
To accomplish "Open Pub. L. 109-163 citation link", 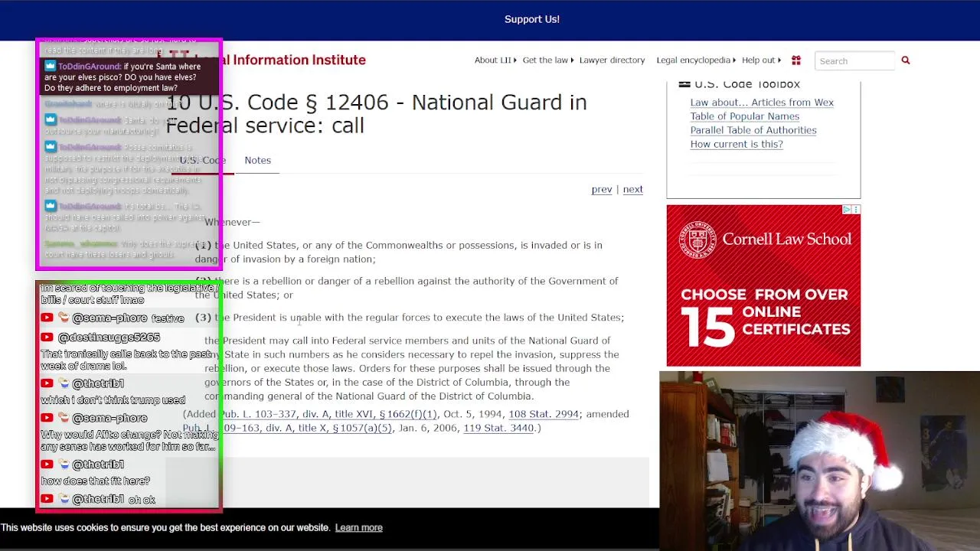I will click(287, 428).
